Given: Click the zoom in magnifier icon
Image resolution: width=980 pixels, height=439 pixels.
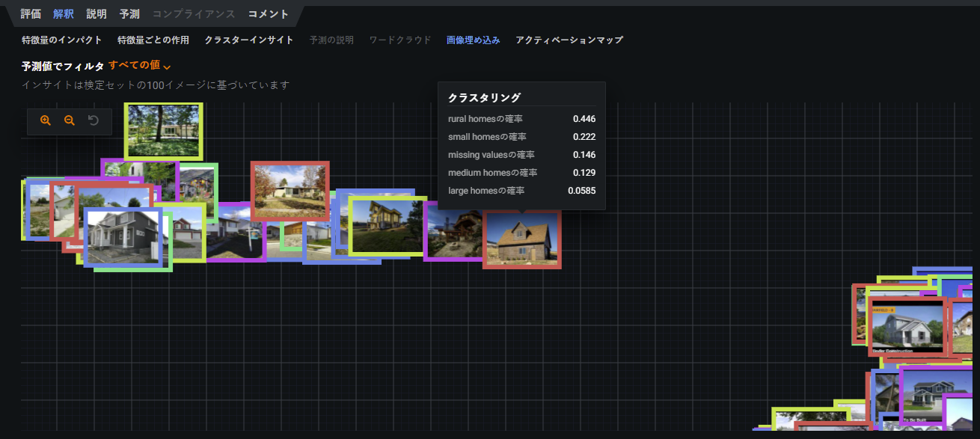Looking at the screenshot, I should (x=46, y=120).
